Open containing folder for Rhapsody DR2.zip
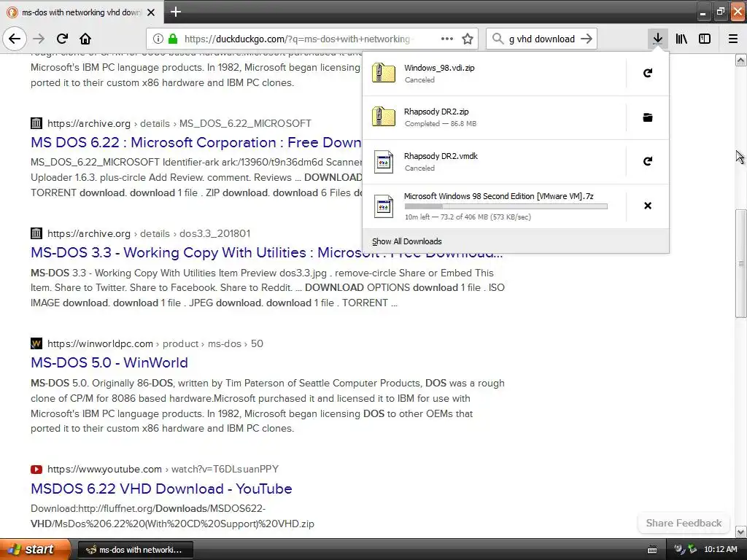 [x=648, y=117]
